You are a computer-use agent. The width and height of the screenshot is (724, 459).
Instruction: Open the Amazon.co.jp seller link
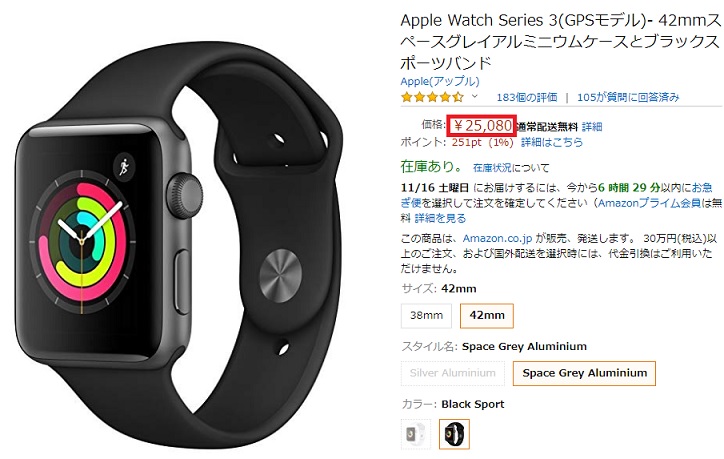(x=497, y=238)
